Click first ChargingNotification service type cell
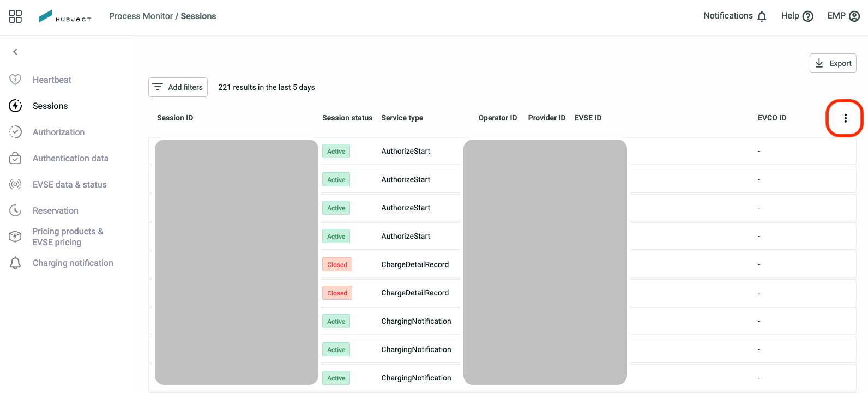The image size is (868, 393). click(x=416, y=321)
